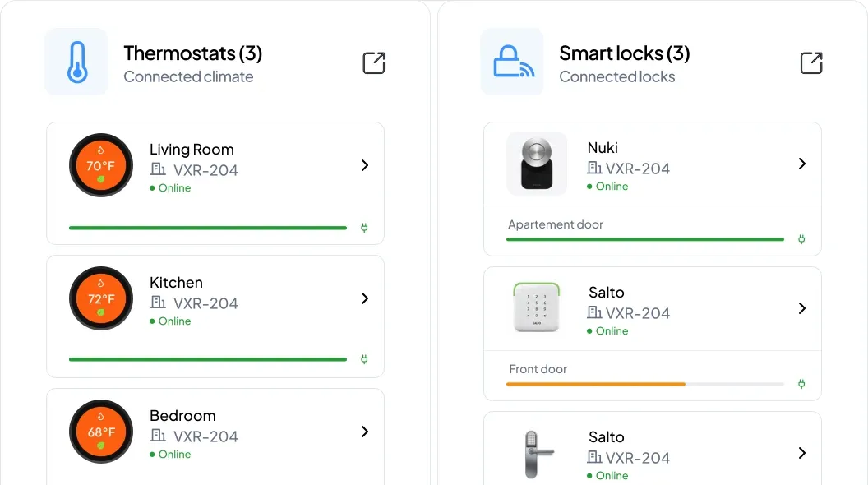Screen dimensions: 868x485
Task: Expand the Nuki lock details
Action: 802,164
